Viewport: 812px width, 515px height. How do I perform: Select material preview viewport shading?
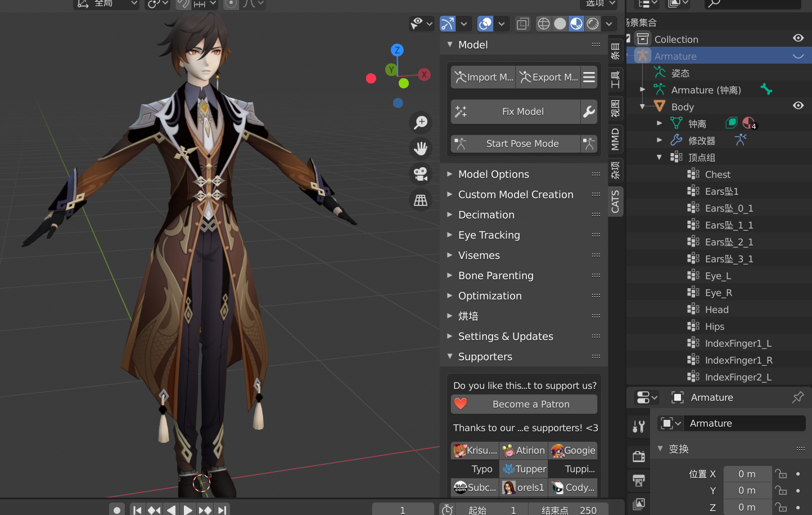click(576, 24)
